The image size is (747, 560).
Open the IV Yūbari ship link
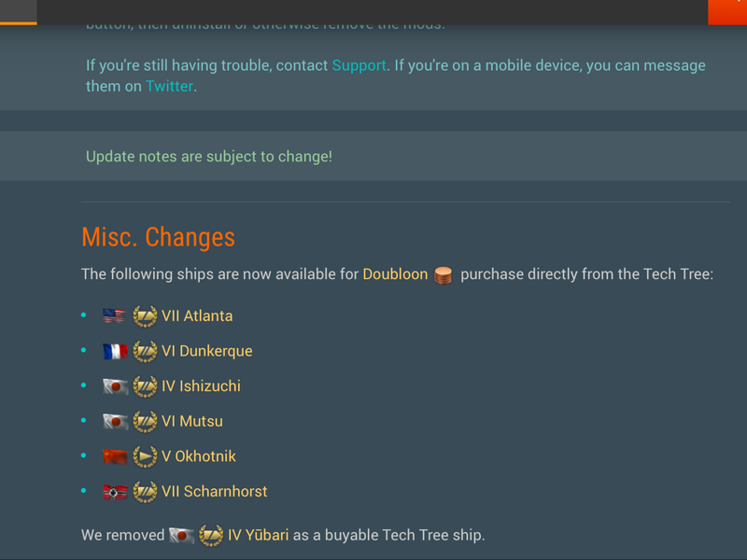(x=258, y=536)
